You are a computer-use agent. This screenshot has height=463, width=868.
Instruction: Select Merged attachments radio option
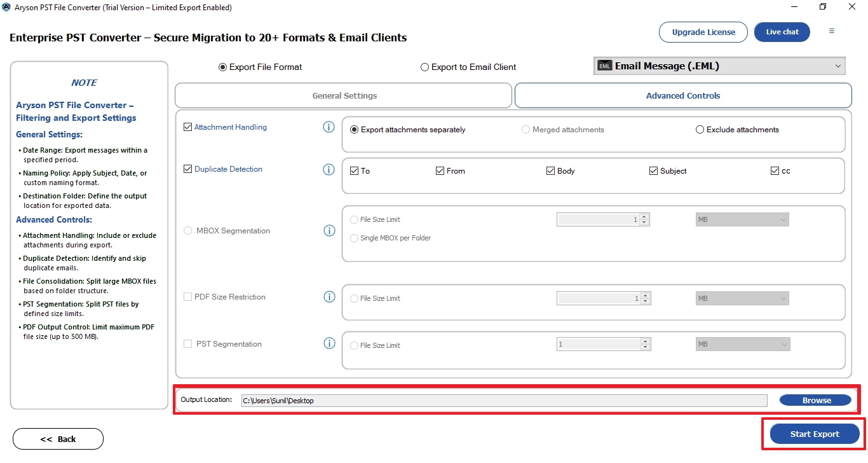tap(526, 130)
